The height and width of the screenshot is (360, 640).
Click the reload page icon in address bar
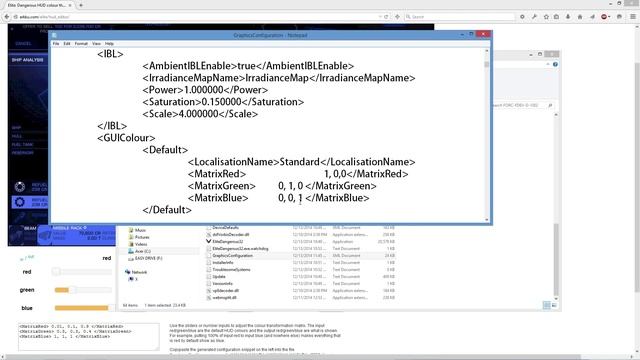386,17
